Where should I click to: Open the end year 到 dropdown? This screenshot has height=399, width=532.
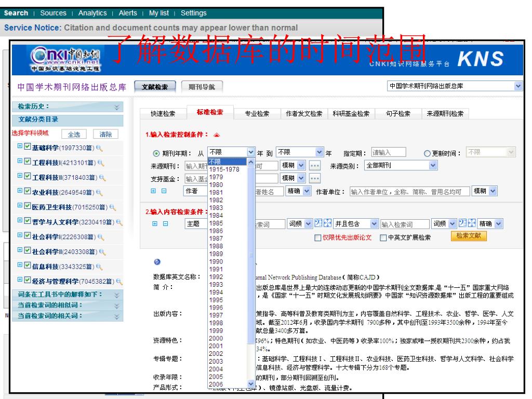point(319,152)
